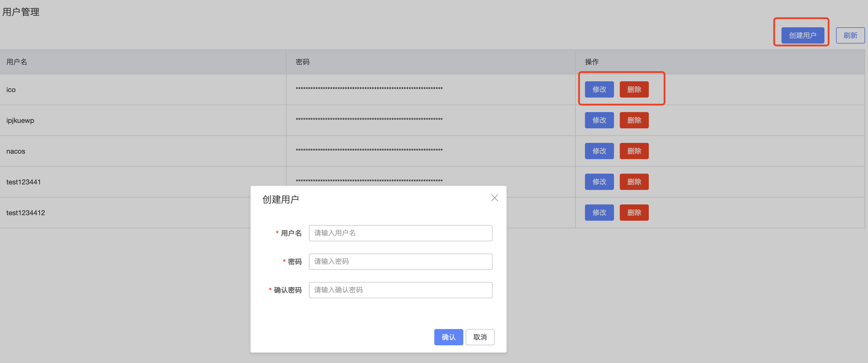Image resolution: width=868 pixels, height=363 pixels.
Task: Click 修改 for user ico
Action: (x=599, y=89)
